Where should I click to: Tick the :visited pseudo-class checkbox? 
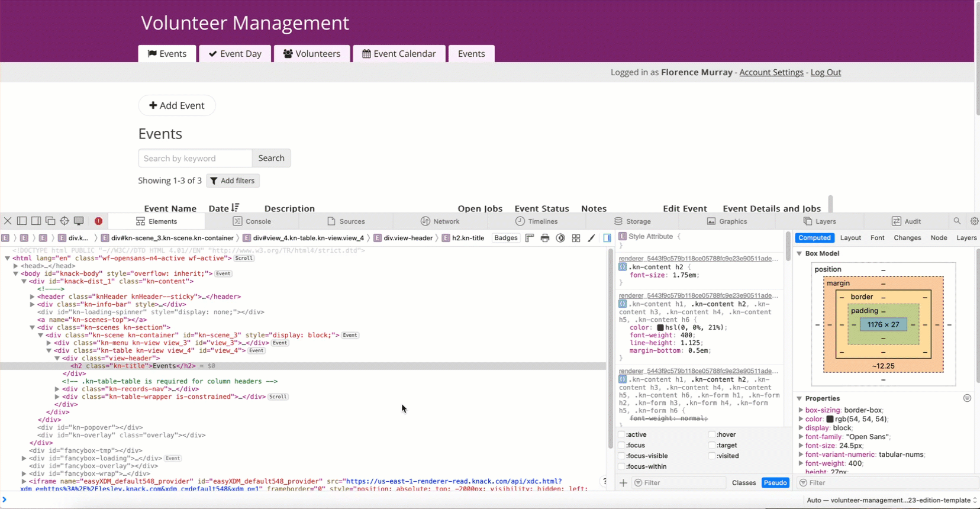tap(712, 456)
